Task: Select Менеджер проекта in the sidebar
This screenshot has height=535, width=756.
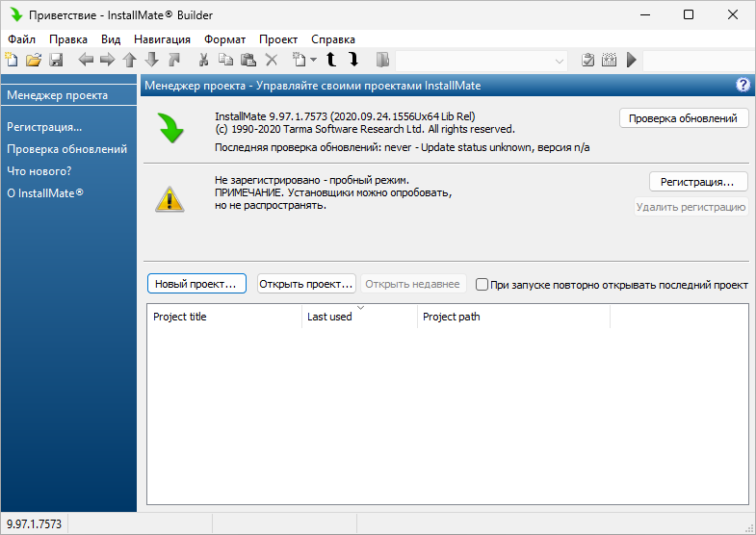Action: pyautogui.click(x=69, y=95)
